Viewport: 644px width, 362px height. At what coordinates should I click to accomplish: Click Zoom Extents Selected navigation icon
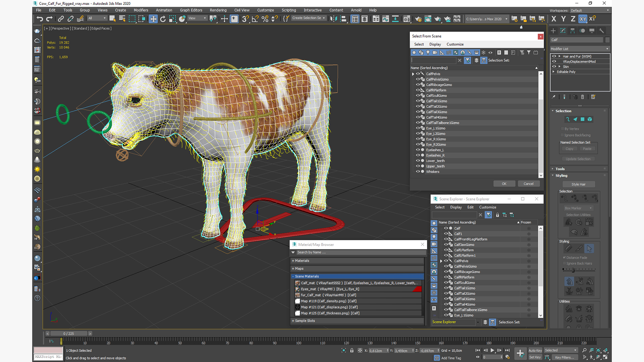click(x=598, y=350)
